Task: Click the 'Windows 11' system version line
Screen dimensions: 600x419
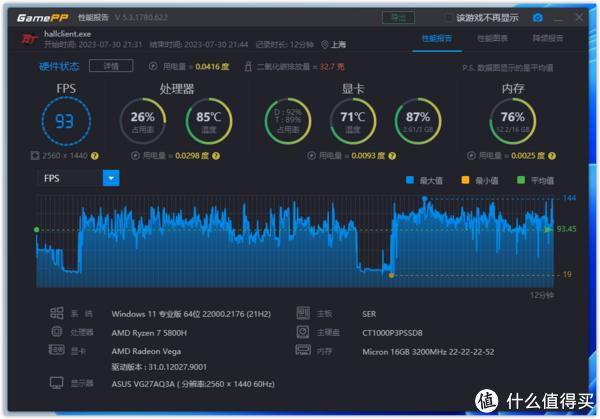Action: pos(191,314)
